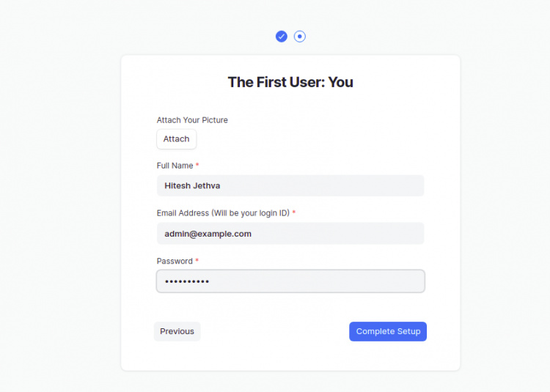
Task: Click the "Attach Your Picture" label
Action: coord(192,120)
